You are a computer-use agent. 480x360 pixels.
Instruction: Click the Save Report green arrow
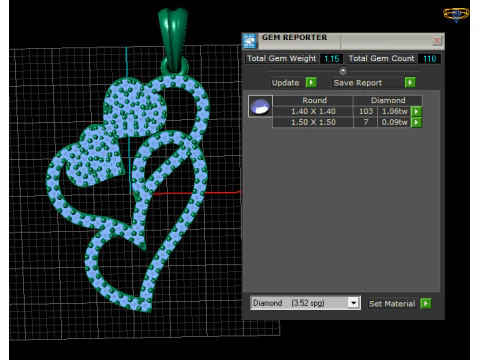pyautogui.click(x=410, y=82)
